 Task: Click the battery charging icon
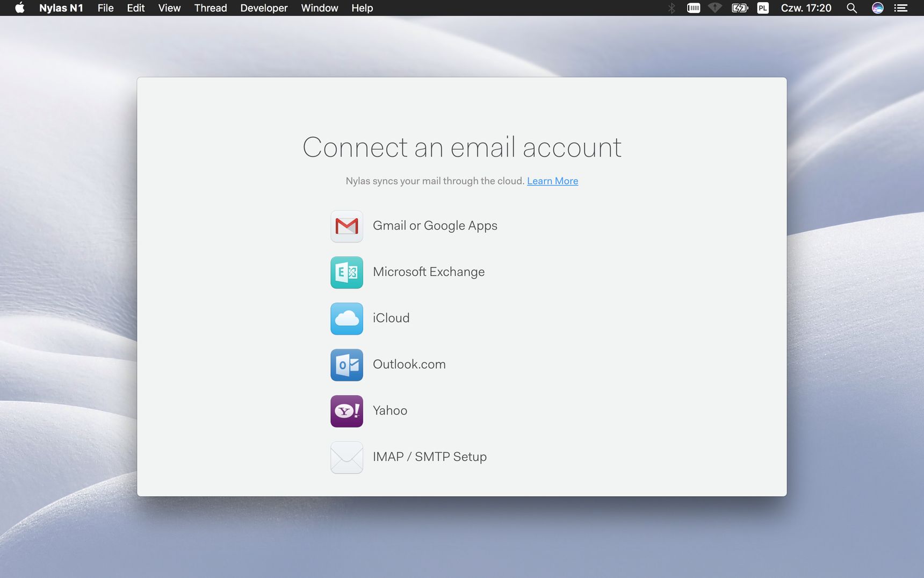740,8
